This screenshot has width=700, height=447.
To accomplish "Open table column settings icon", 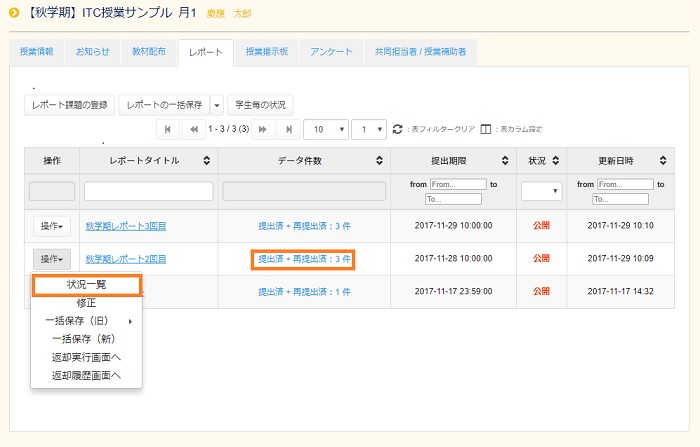I will [485, 130].
